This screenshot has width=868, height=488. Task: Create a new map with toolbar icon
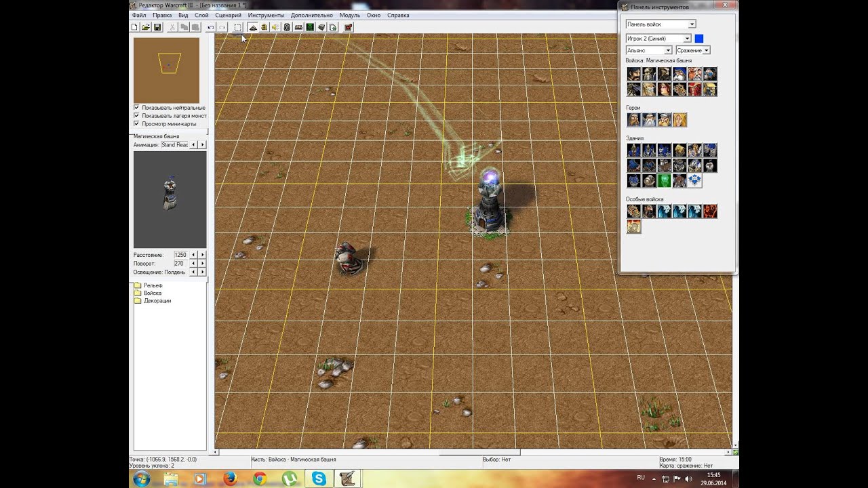pos(134,27)
